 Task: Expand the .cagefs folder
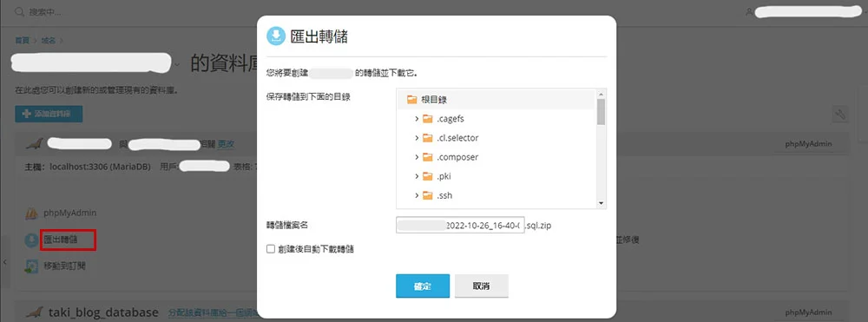(417, 119)
